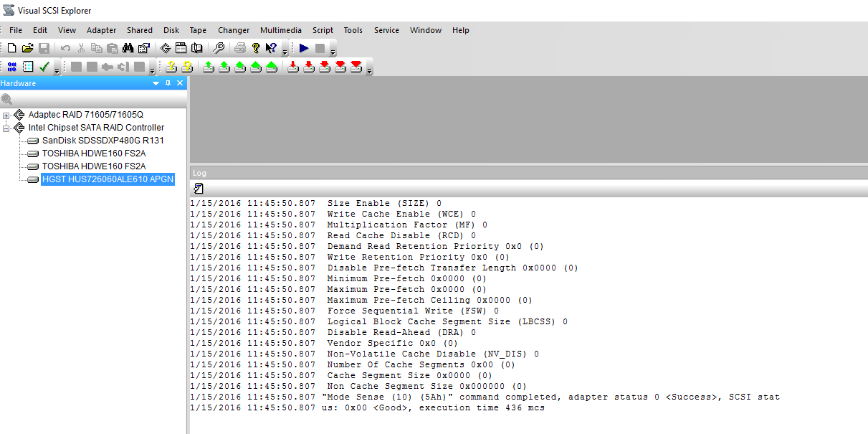Click the leftmost red down-arrow drive icon

[292, 67]
